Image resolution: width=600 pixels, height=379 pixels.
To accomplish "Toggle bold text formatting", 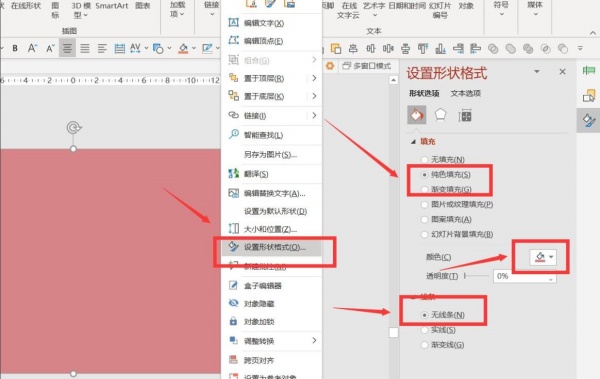I will point(15,49).
